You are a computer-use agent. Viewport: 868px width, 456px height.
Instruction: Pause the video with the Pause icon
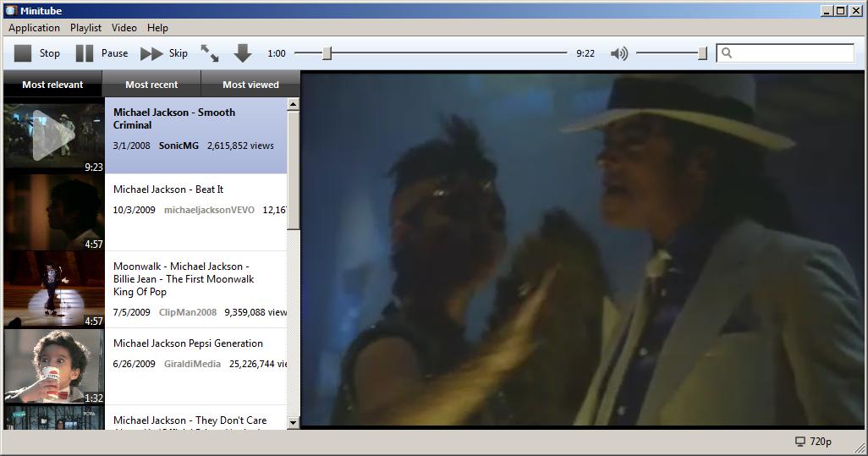point(84,53)
